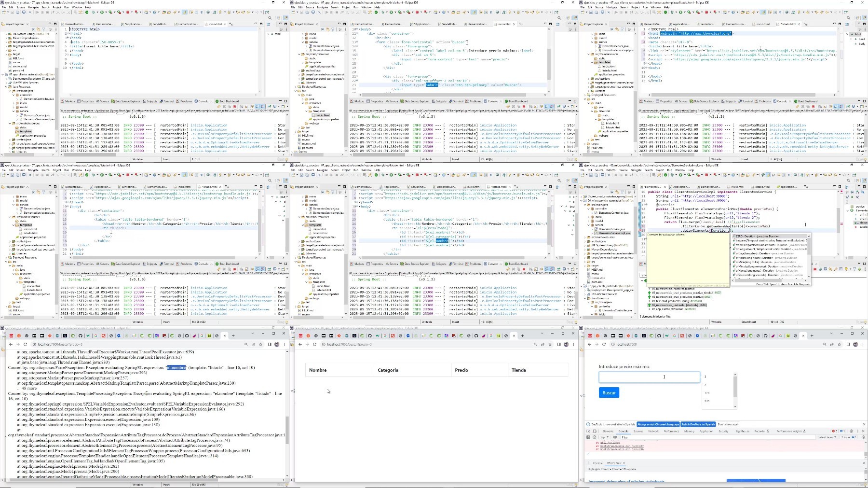
Task: Add a new tab in the precio máximo browser
Action: tap(812, 335)
